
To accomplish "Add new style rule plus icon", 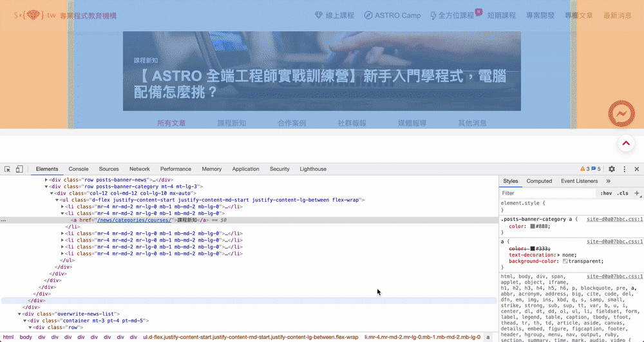I will pos(637,193).
